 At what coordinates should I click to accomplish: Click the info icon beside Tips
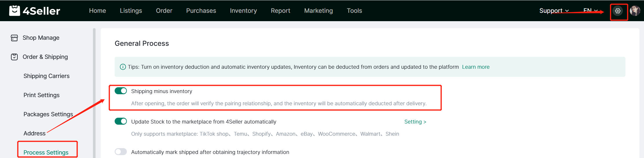[123, 67]
